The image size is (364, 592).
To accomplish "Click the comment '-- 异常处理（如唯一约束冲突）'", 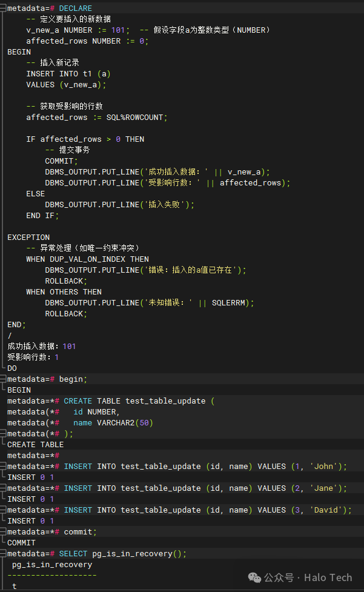I will [x=82, y=248].
